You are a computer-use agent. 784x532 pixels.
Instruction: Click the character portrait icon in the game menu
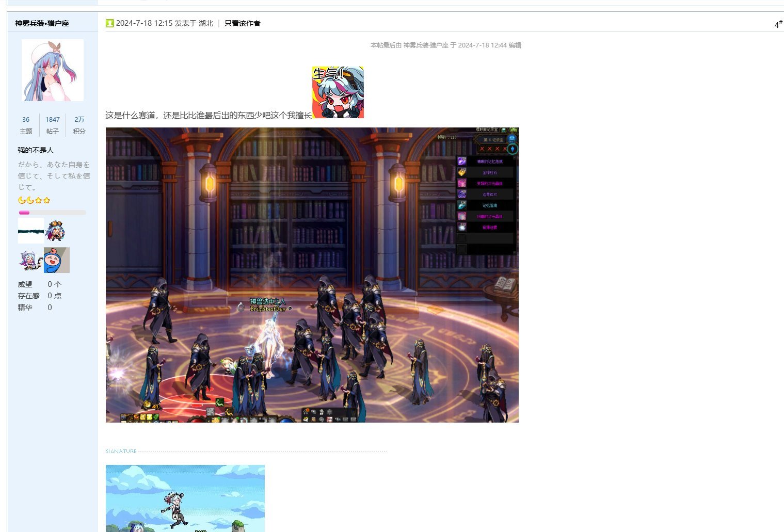pyautogui.click(x=330, y=419)
